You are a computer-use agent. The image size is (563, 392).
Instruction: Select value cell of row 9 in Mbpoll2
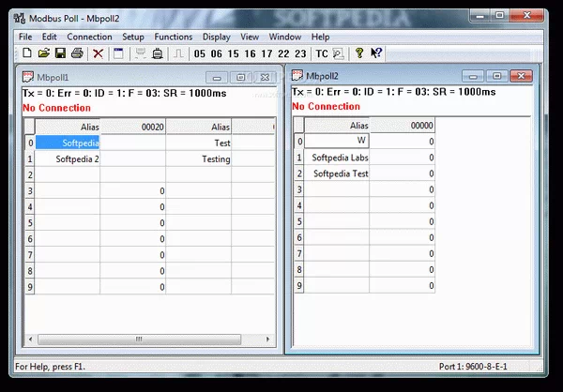[403, 286]
